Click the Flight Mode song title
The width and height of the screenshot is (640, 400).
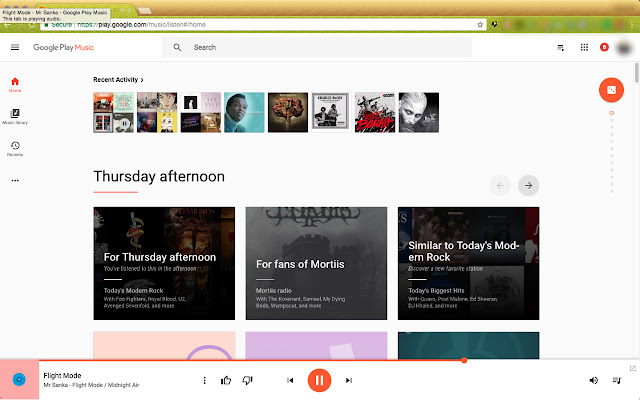click(62, 376)
